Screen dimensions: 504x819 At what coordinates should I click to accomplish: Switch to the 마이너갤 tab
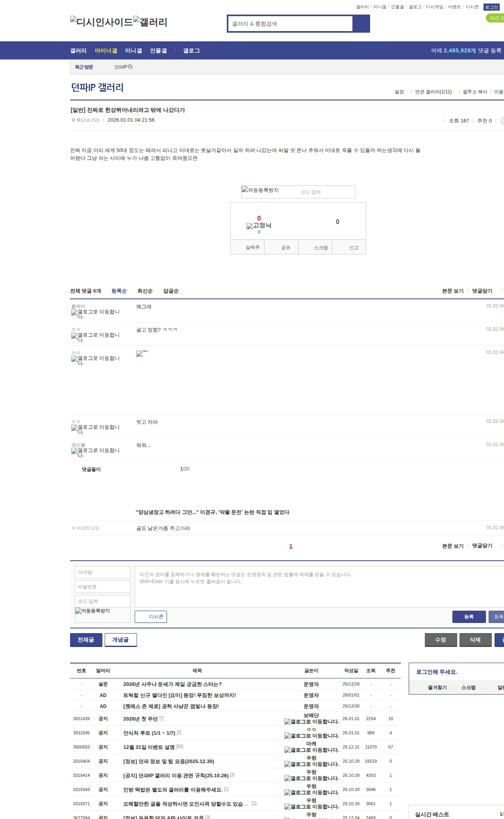(x=106, y=50)
